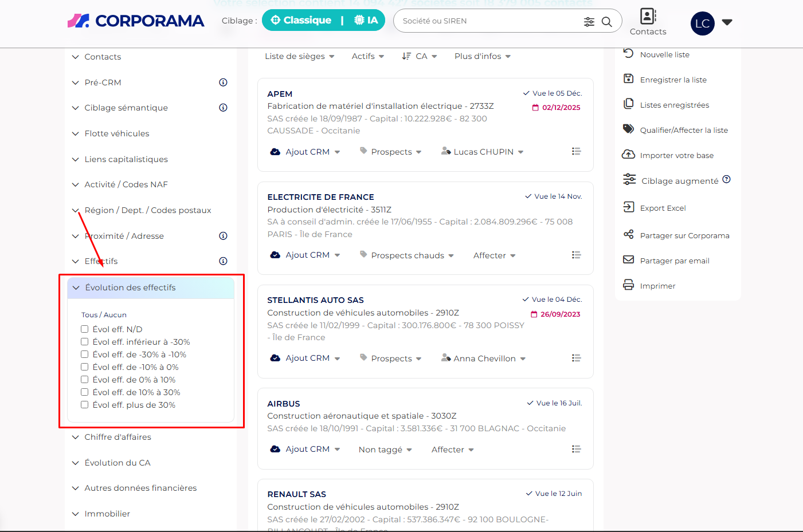
Task: Focus the Société ou SIREN search field
Action: pyautogui.click(x=487, y=21)
